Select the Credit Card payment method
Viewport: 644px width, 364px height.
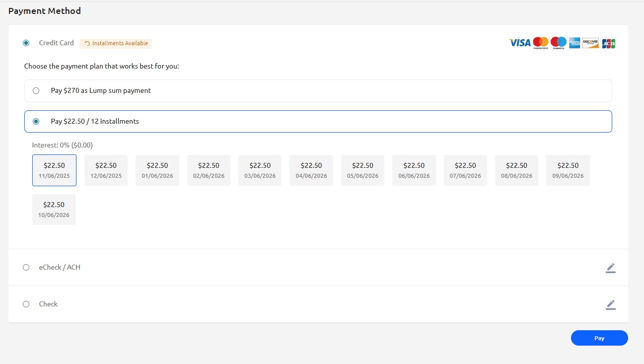[26, 43]
